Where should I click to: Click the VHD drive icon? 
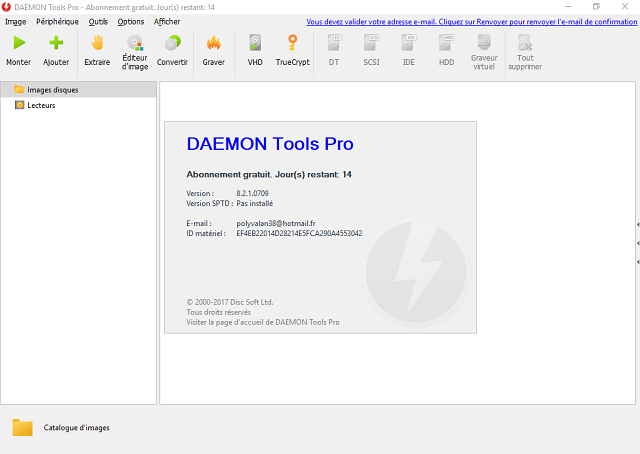pos(255,43)
